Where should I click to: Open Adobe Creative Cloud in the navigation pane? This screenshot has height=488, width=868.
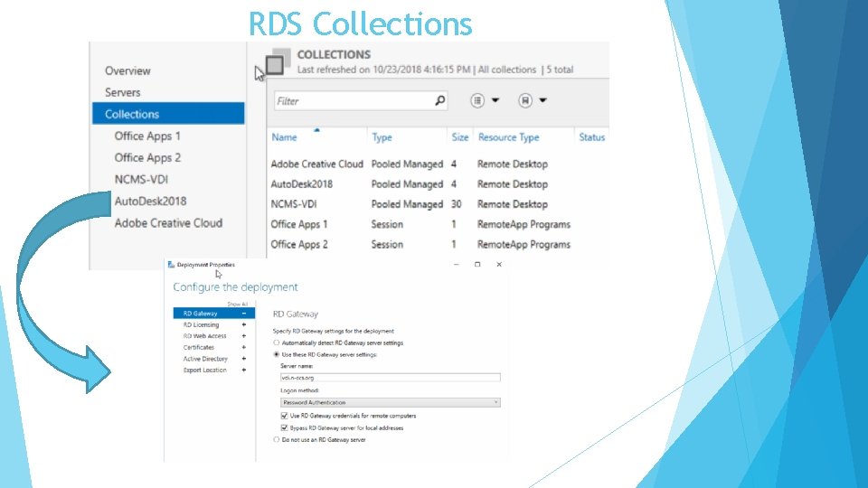click(x=168, y=223)
